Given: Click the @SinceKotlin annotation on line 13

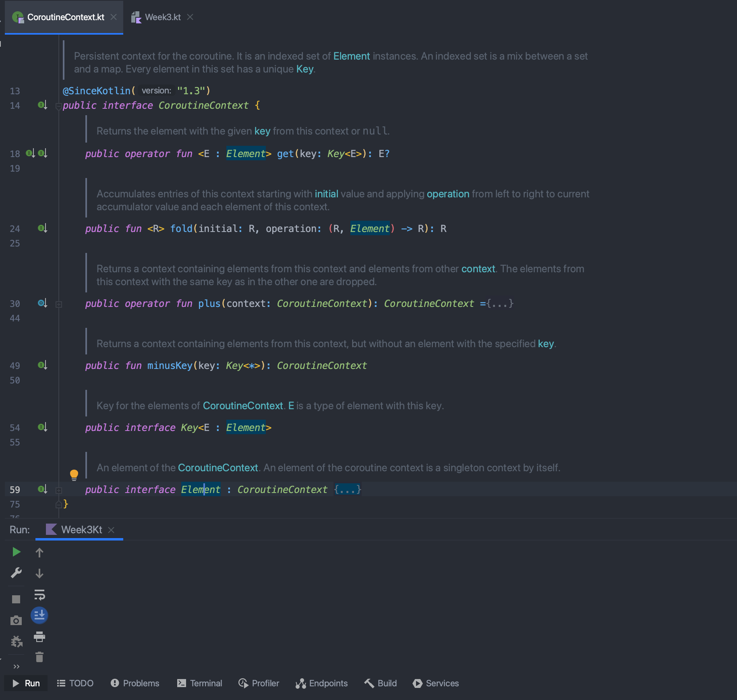Looking at the screenshot, I should point(97,91).
